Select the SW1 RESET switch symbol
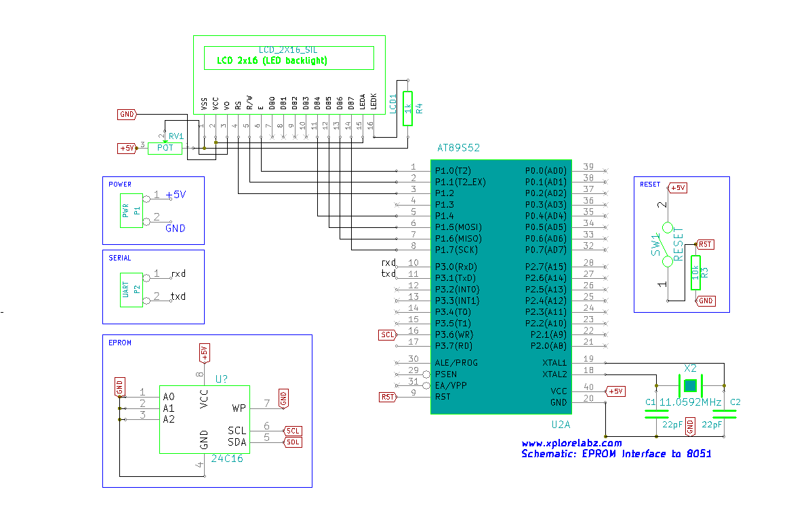 (x=668, y=245)
